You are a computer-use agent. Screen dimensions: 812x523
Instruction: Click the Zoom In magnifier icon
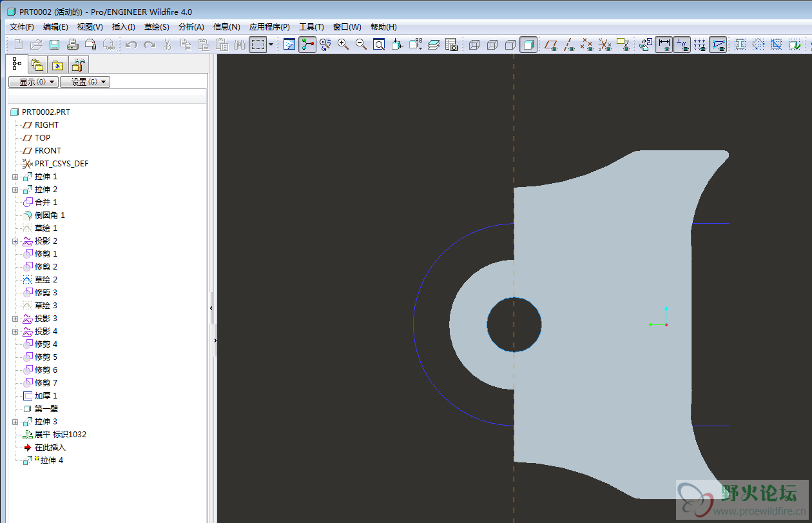343,44
